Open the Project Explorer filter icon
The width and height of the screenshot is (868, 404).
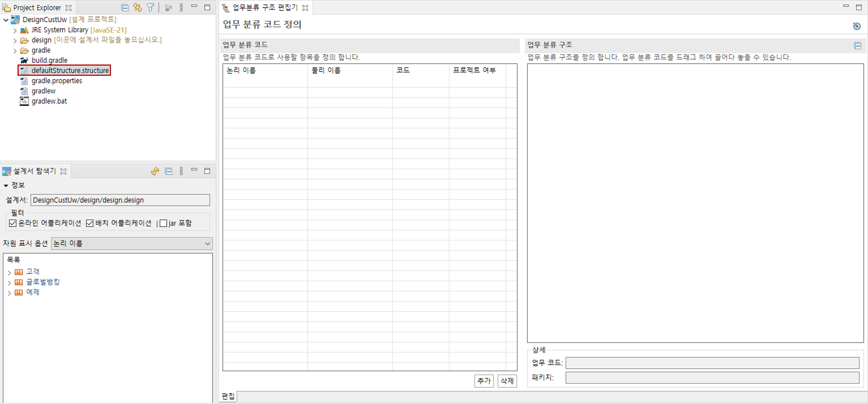tap(150, 7)
